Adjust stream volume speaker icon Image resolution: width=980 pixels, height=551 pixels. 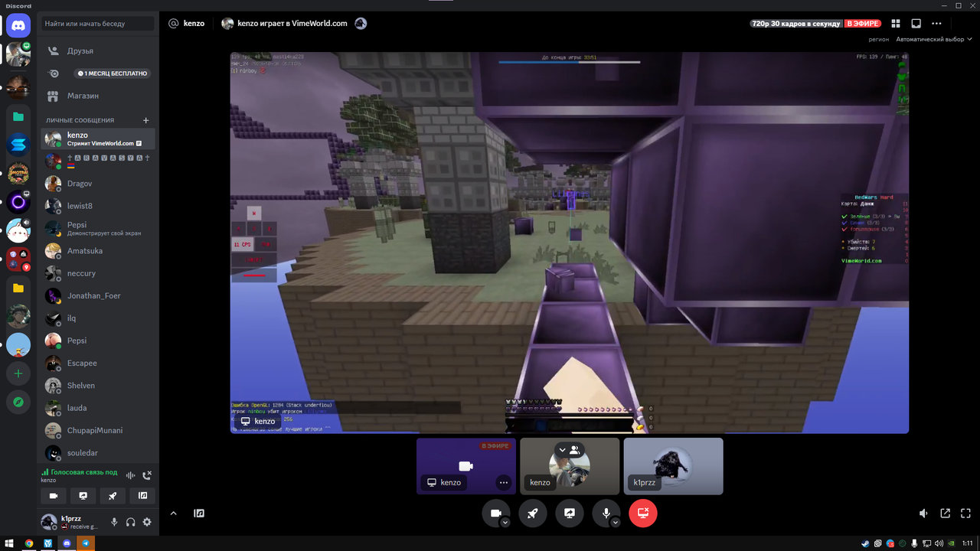pos(924,514)
